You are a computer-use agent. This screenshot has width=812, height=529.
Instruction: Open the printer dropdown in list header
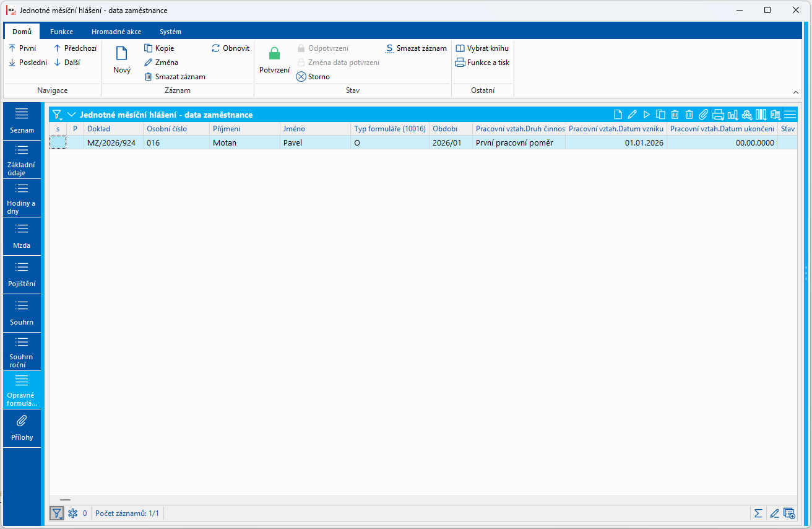[718, 115]
